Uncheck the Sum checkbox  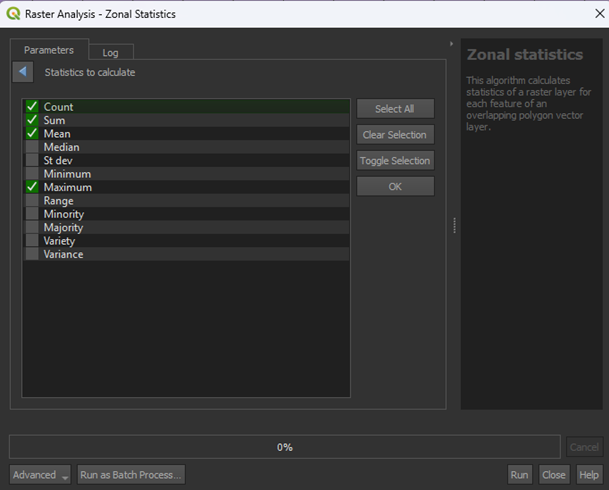[32, 120]
